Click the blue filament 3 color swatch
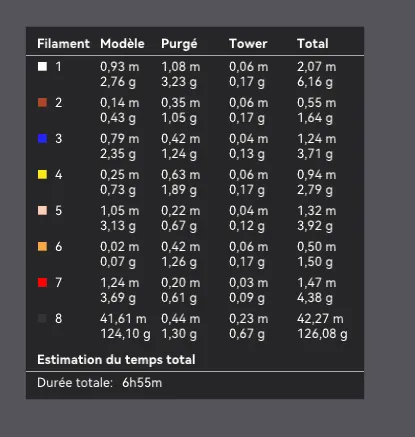This screenshot has height=437, width=415. click(42, 139)
